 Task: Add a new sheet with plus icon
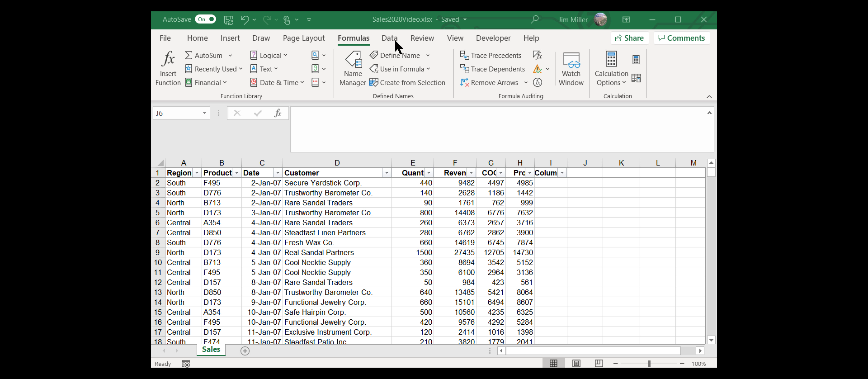(245, 351)
